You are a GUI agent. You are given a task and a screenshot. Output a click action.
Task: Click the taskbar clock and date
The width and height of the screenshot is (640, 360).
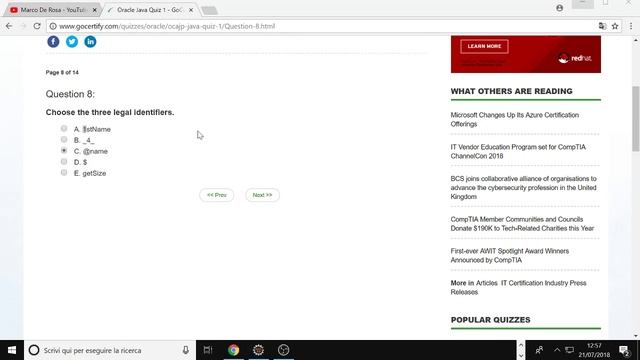click(x=594, y=350)
